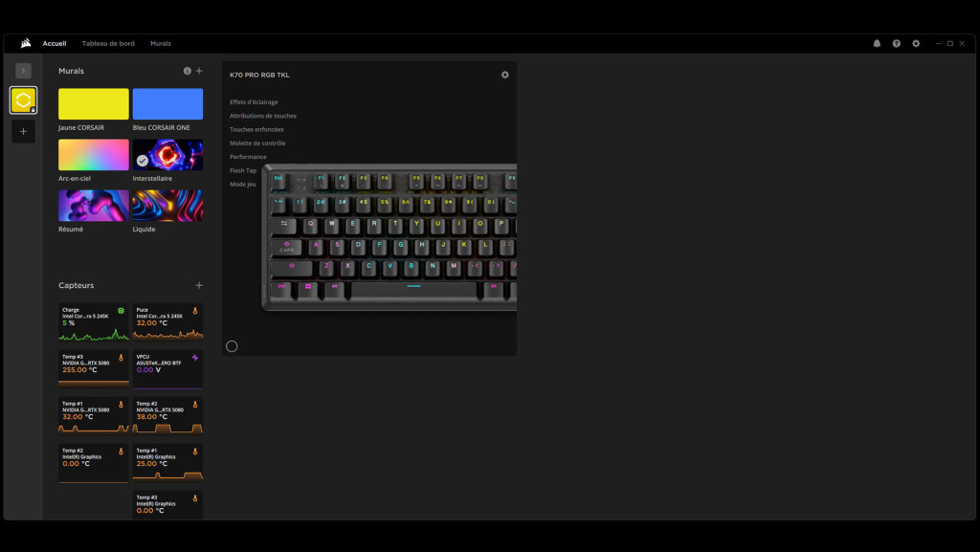Viewport: 980px width, 552px height.
Task: Click the keyboard's spacebar in preview
Action: pos(413,289)
